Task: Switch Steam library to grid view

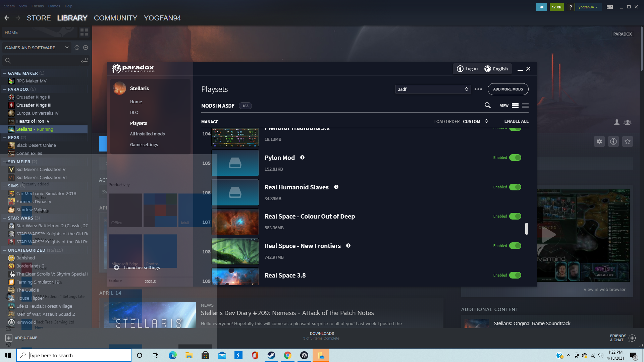Action: [x=84, y=32]
